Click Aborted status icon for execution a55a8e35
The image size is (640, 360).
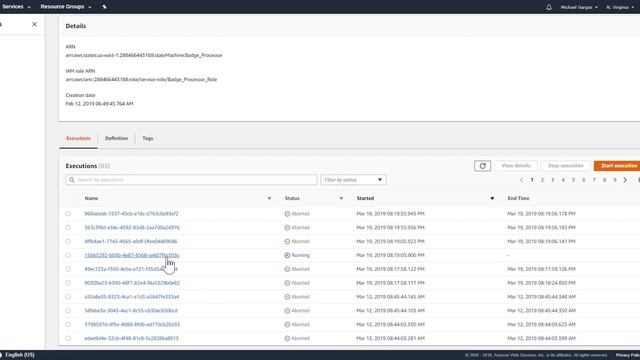click(287, 297)
